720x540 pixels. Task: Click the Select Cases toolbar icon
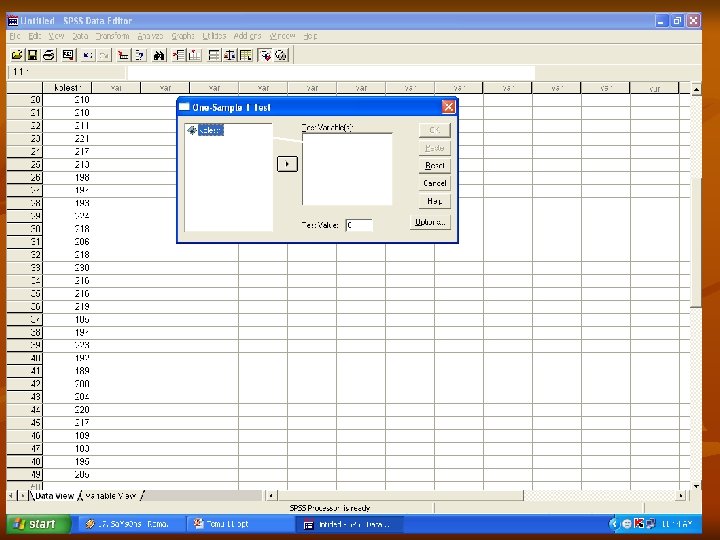click(x=246, y=56)
